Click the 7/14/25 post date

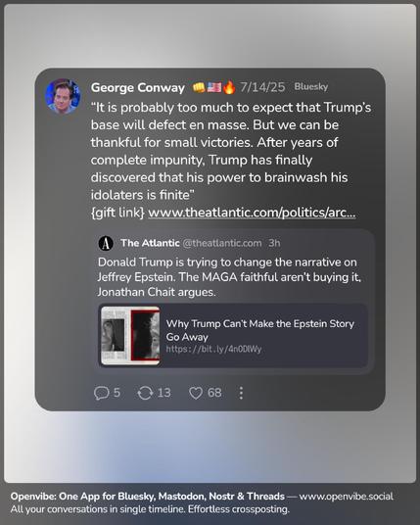(x=262, y=87)
